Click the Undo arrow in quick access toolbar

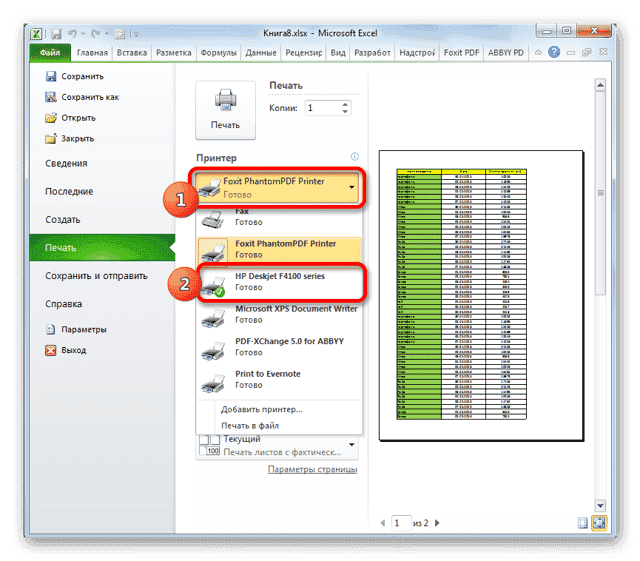(x=72, y=33)
